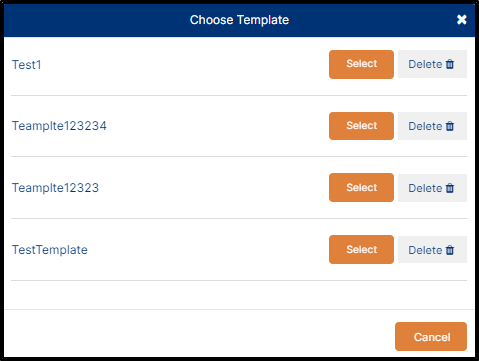479x361 pixels.
Task: Click the trash icon for Teamplte123234
Action: [450, 126]
